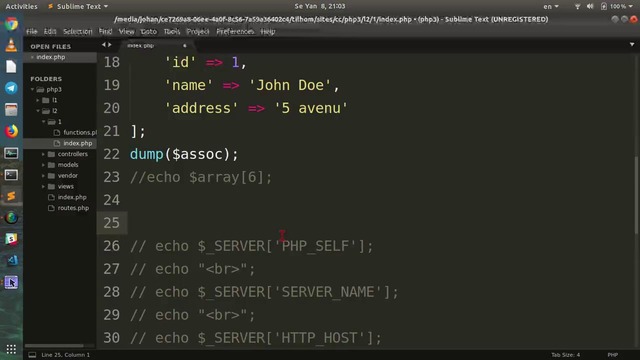640x360 pixels.
Task: Close the index.php tab via its dot
Action: (184, 45)
